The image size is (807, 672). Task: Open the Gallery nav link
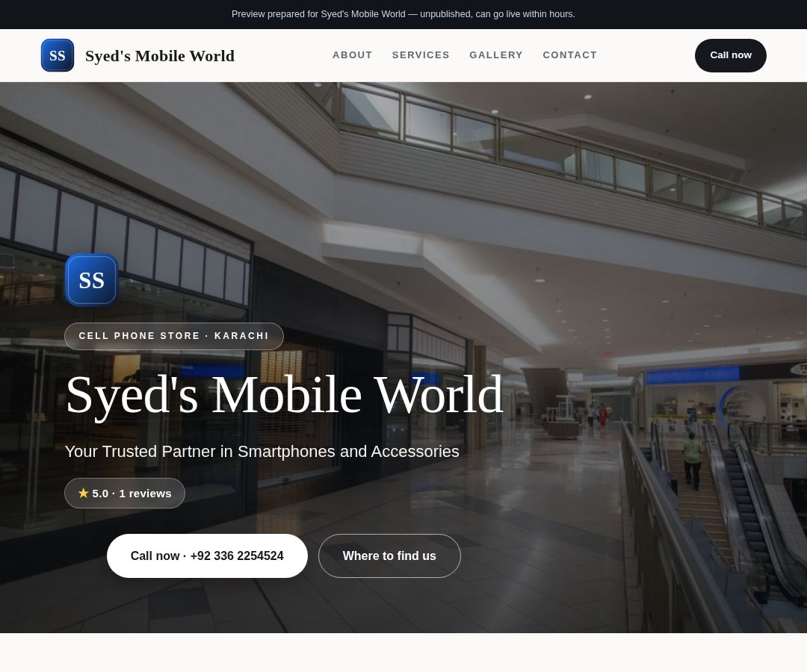495,55
